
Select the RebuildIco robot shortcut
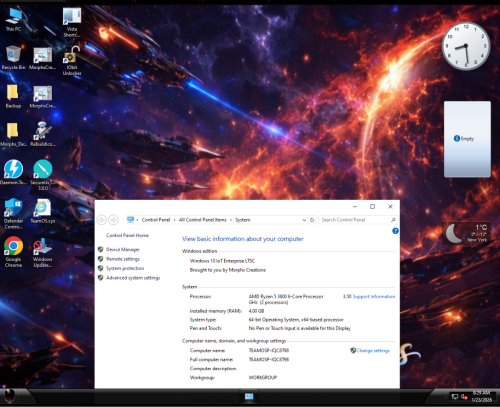point(43,134)
